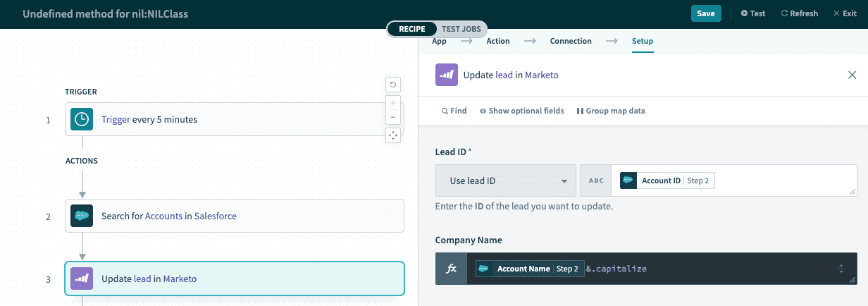
Task: Switch to the TEST JOBS view
Action: pyautogui.click(x=461, y=29)
